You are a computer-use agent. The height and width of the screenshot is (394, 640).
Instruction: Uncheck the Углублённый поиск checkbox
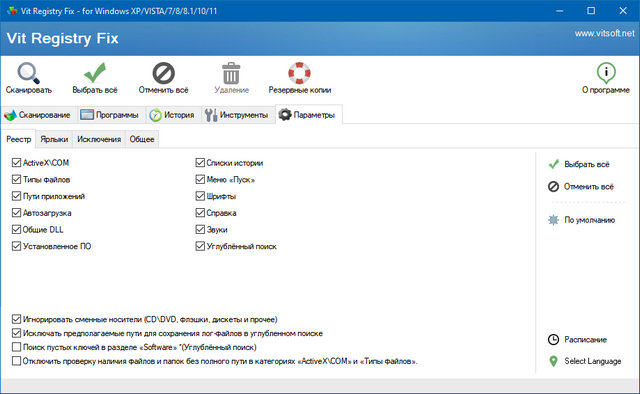click(200, 247)
